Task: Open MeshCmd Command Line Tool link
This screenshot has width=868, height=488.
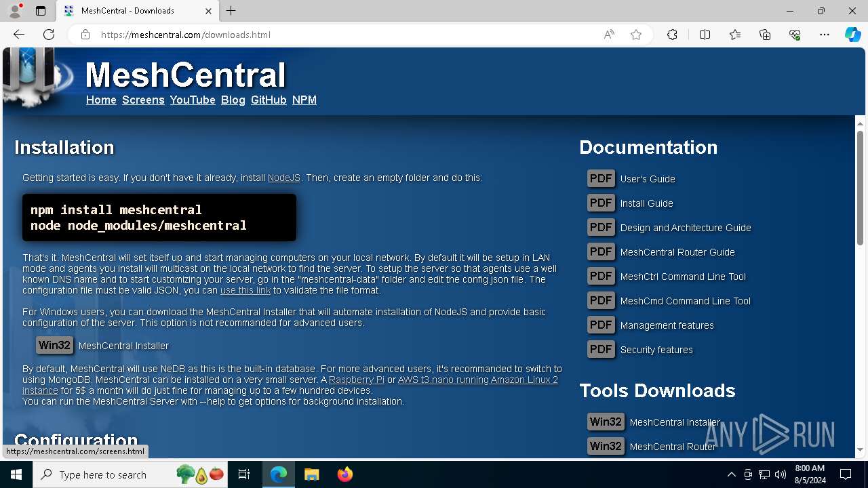Action: point(686,301)
